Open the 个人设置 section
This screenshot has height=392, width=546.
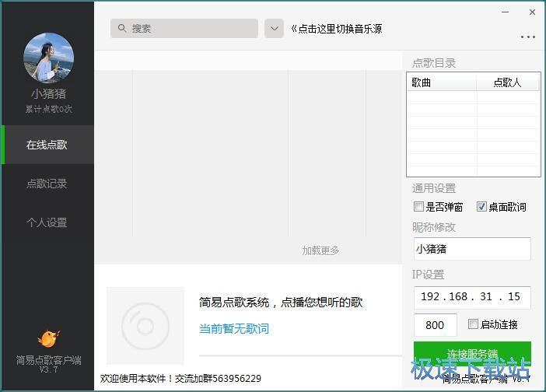pos(47,222)
